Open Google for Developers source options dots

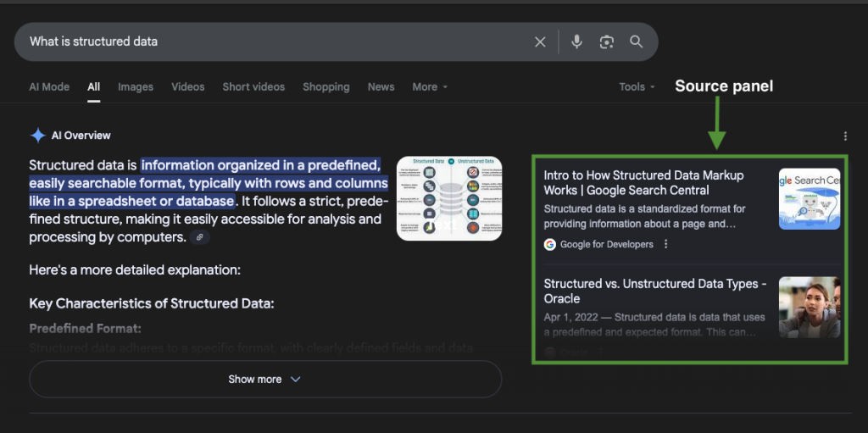point(665,244)
